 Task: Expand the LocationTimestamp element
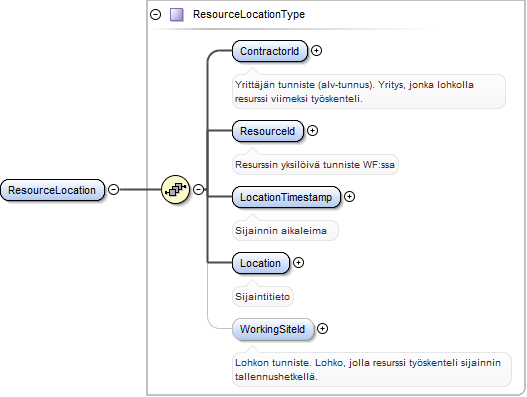point(350,197)
